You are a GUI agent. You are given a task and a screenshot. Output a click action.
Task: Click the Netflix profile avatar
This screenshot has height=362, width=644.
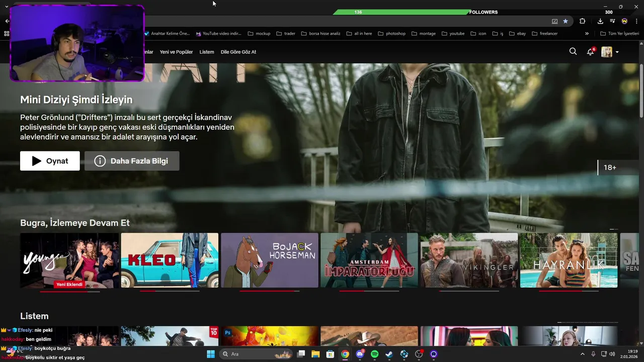tap(607, 52)
